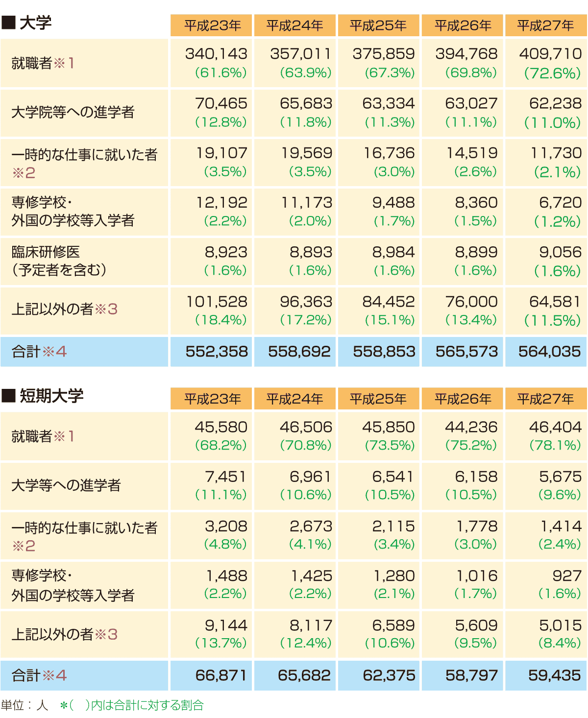Select 平成23年 header in 大学 table
Viewport: 588px width, 718px height.
(x=212, y=25)
